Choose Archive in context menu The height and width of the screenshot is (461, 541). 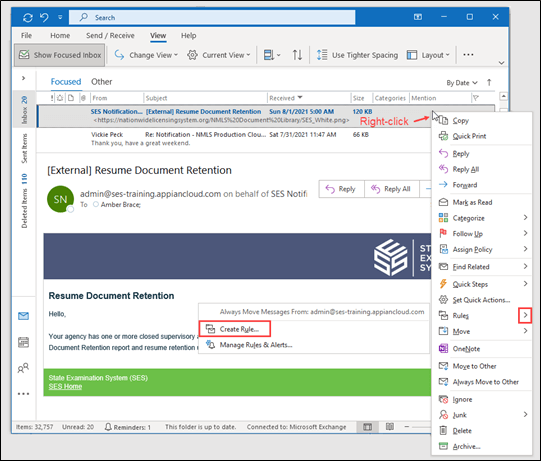481,446
